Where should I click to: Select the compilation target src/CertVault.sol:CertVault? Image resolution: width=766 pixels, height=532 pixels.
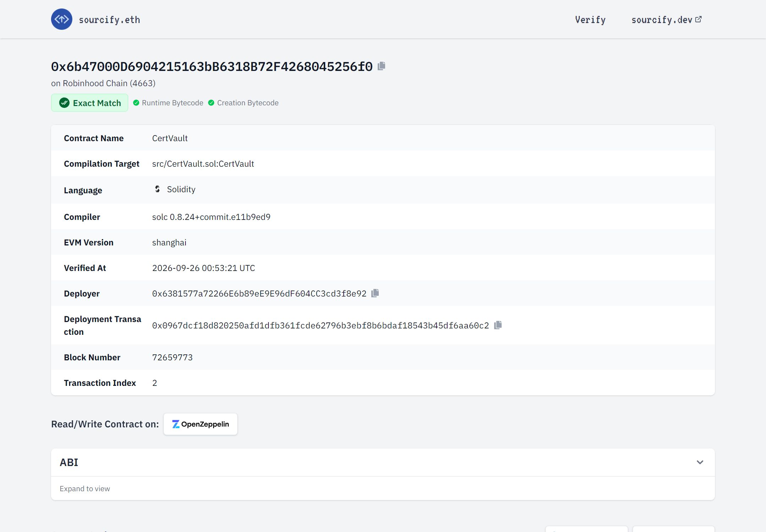point(203,164)
